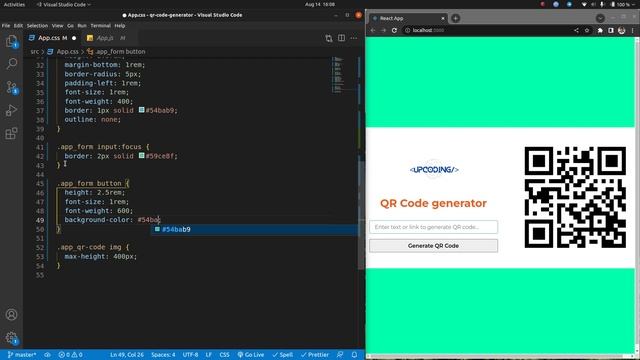
Task: Open the Edit menu
Action: [x=18, y=26]
